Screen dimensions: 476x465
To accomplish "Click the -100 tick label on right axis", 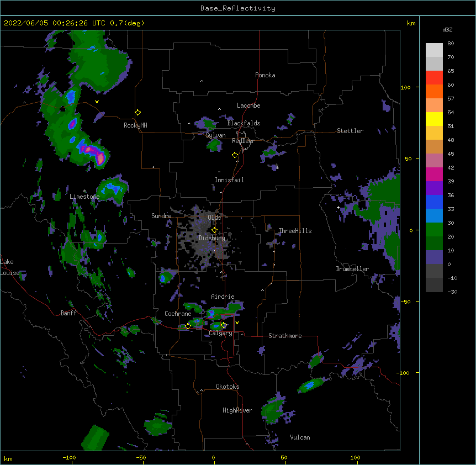I will (403, 373).
